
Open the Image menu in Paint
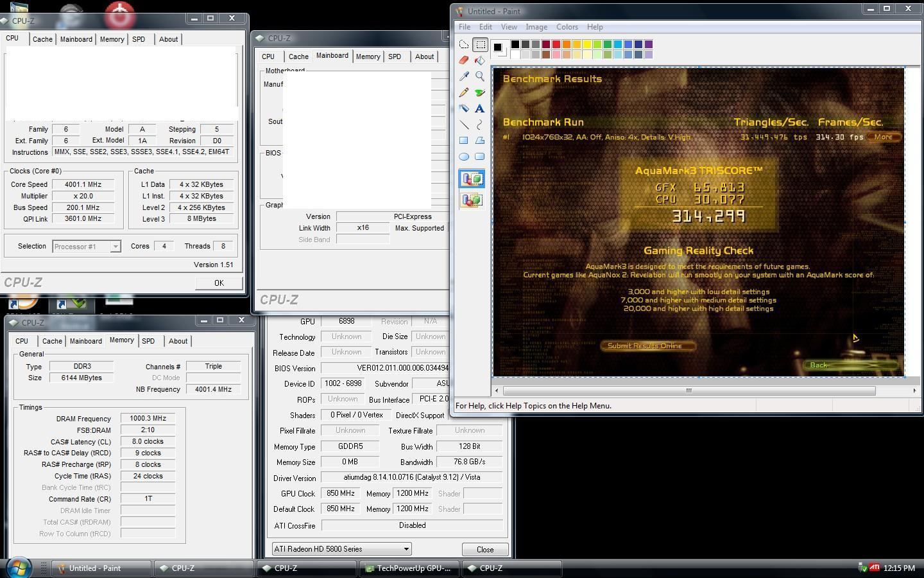pyautogui.click(x=536, y=27)
